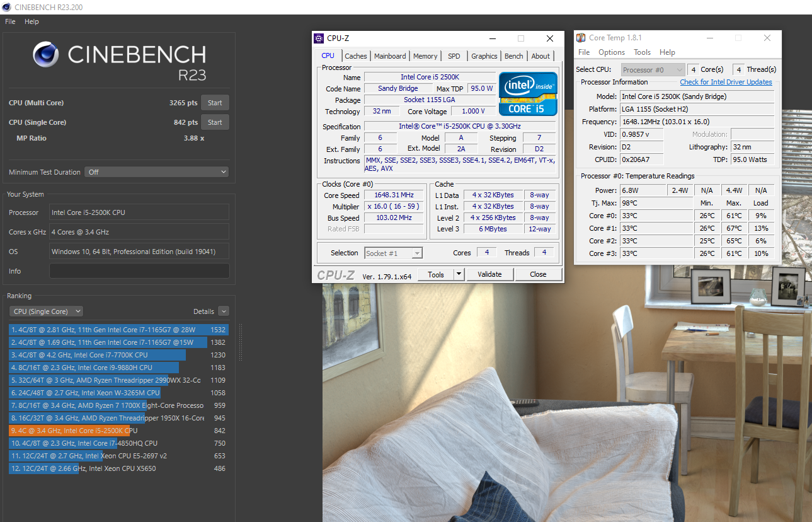
Task: Select the Threadripper 1950X ranking row
Action: click(x=118, y=418)
